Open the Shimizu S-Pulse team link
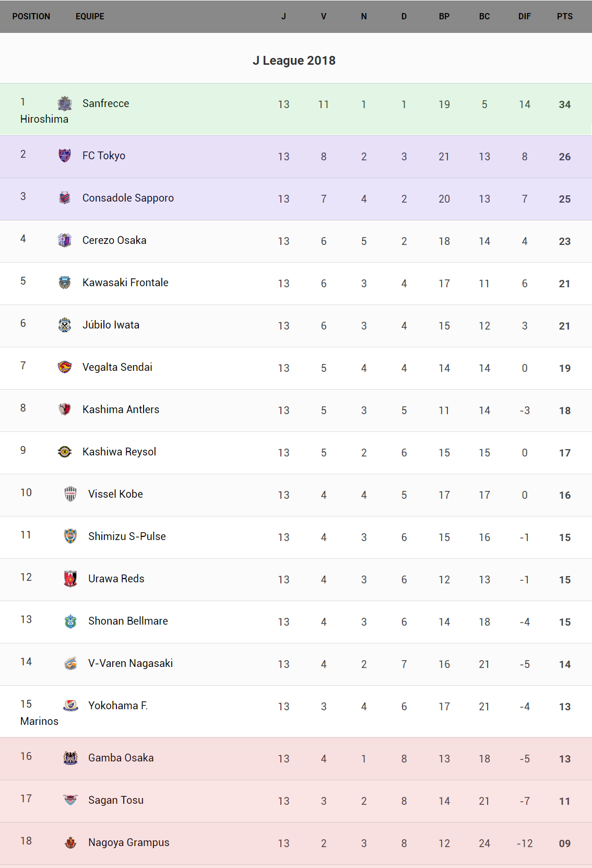Viewport: 592px width, 868px height. coord(127,536)
